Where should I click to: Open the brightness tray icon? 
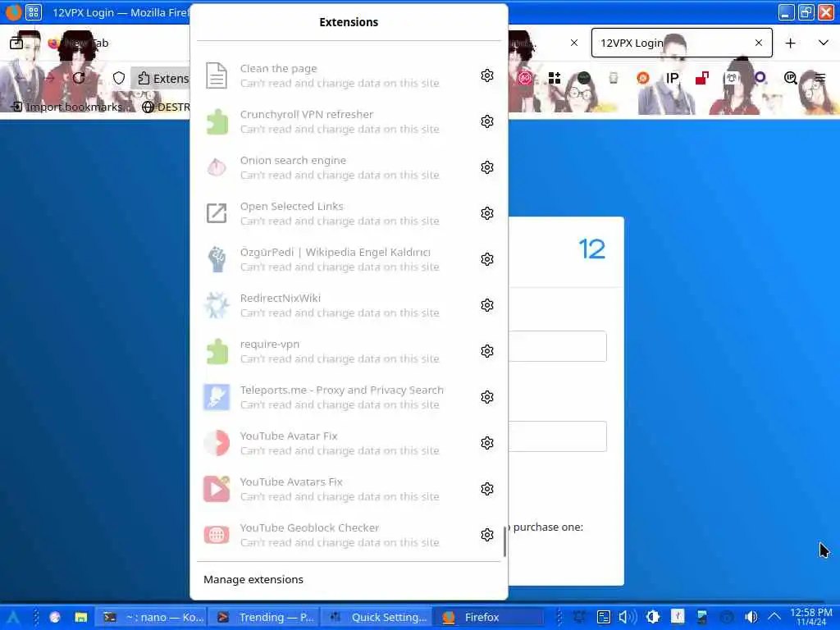pos(652,617)
